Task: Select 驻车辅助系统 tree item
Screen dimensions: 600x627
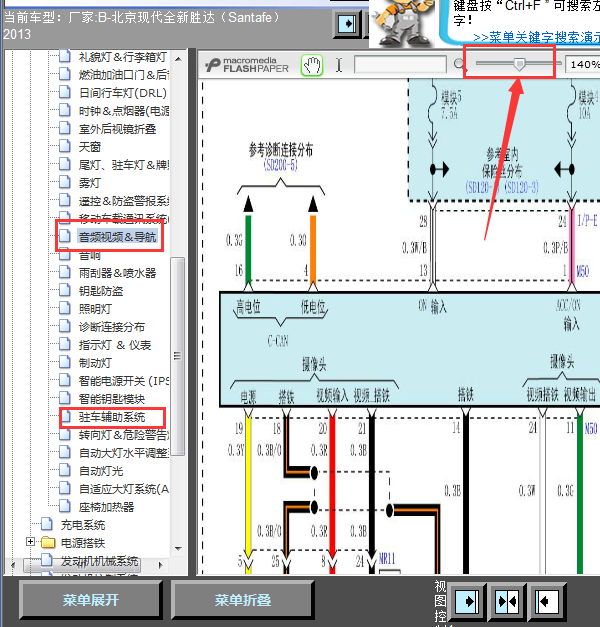Action: pyautogui.click(x=112, y=417)
